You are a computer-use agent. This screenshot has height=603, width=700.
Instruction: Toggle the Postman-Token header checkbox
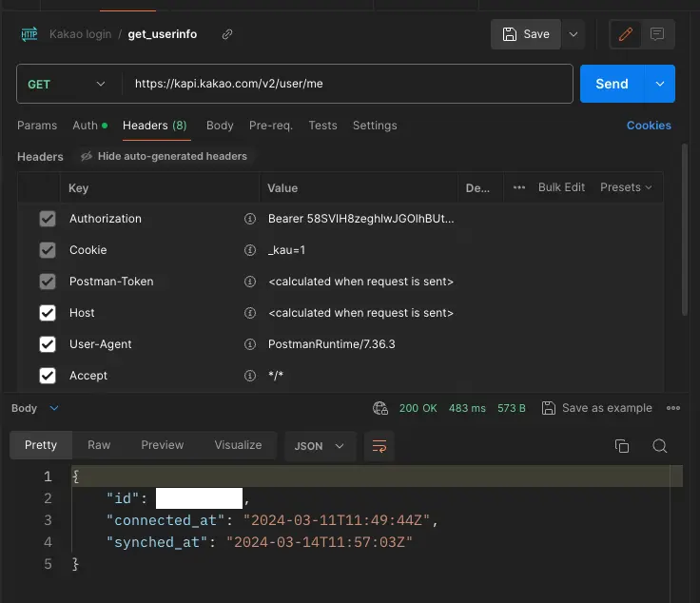click(48, 282)
